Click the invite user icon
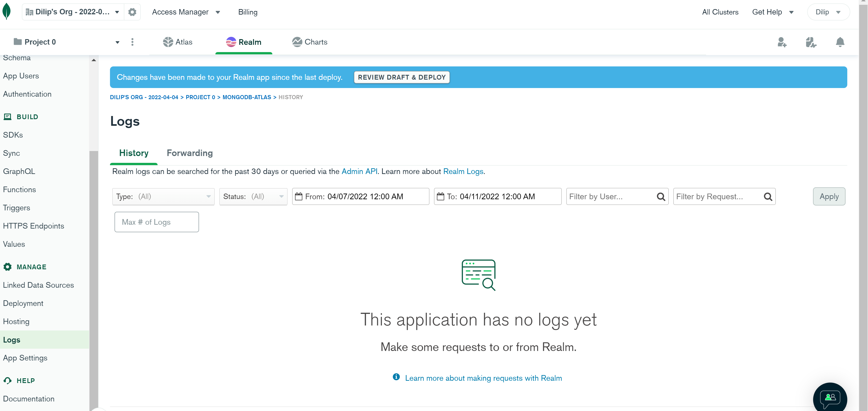Screen dimensions: 868x411 [x=782, y=42]
